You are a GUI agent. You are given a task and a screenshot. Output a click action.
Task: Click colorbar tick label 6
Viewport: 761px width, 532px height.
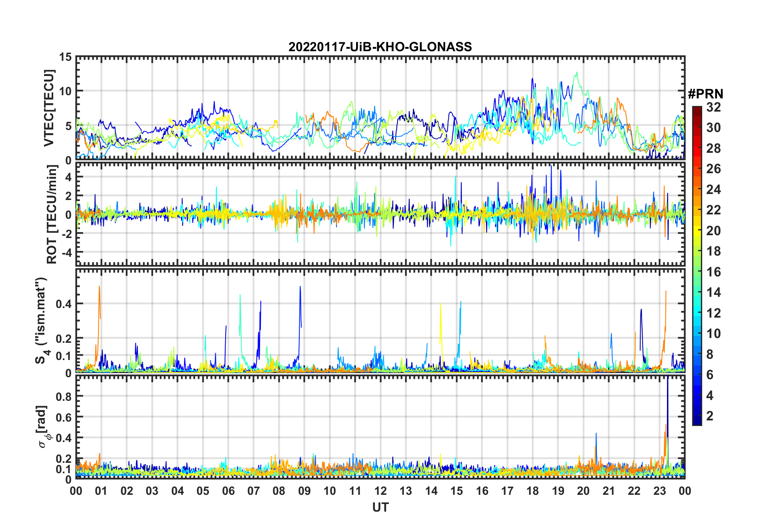coord(710,375)
